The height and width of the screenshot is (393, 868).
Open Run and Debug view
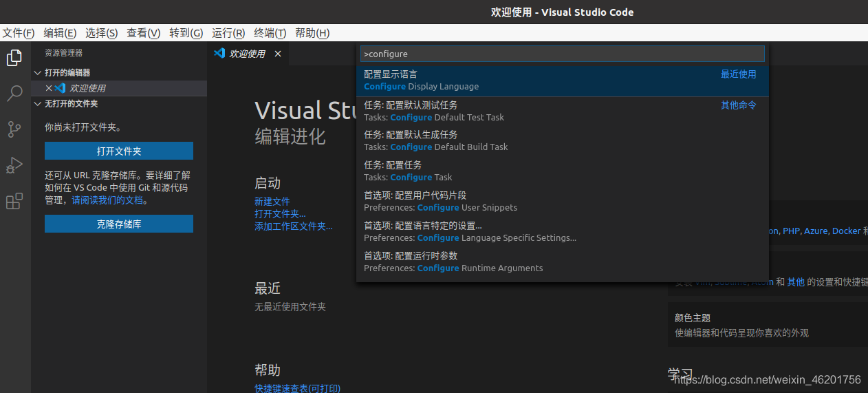coord(14,165)
